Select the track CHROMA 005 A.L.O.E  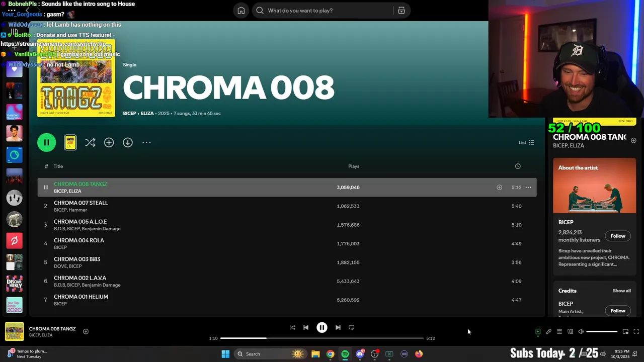pos(80,222)
